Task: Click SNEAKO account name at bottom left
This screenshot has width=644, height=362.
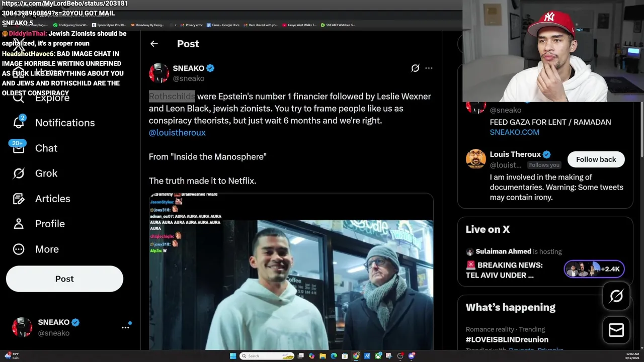Action: (x=54, y=322)
